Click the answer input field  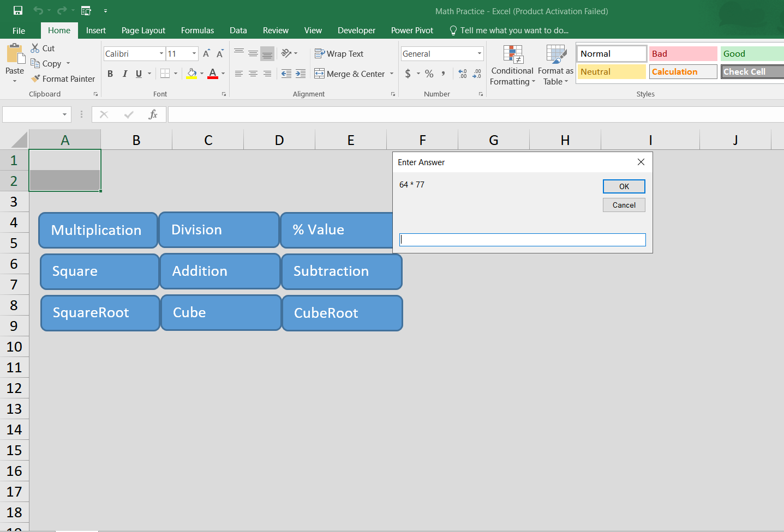(522, 239)
